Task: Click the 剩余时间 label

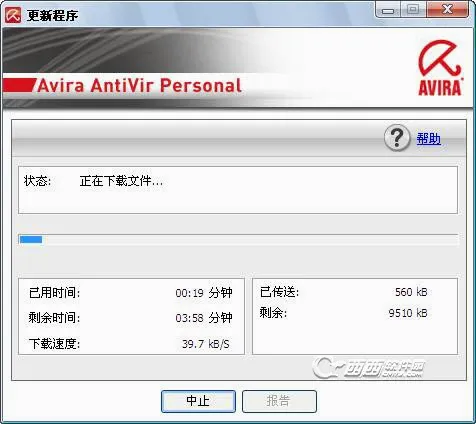Action: (54, 318)
